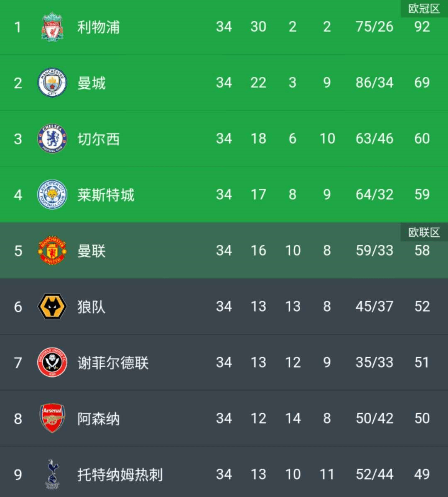Tap the Arsenal cannon crest
Screen dimensions: 448x497
tap(52, 418)
